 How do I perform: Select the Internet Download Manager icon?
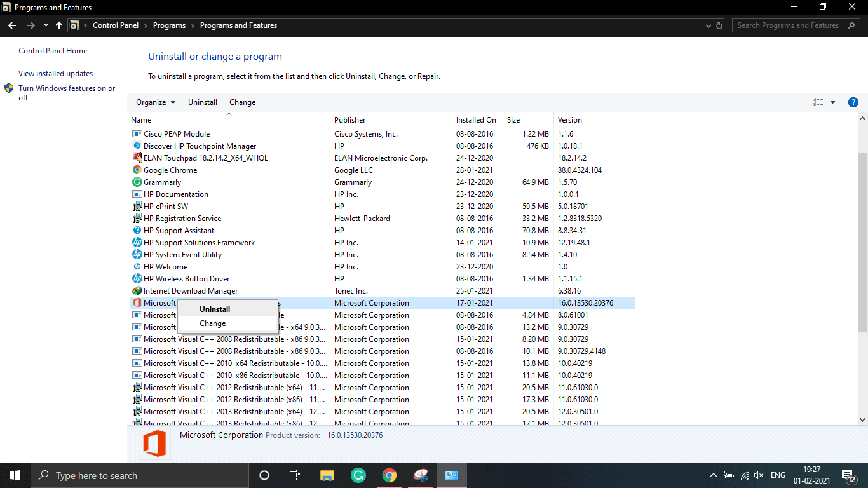click(137, 291)
